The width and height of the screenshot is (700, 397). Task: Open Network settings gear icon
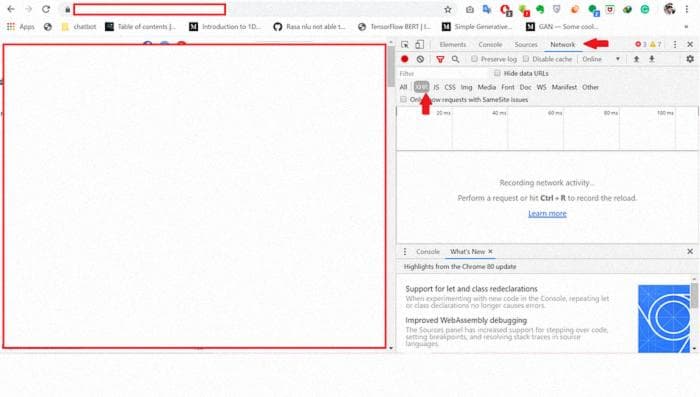click(690, 59)
